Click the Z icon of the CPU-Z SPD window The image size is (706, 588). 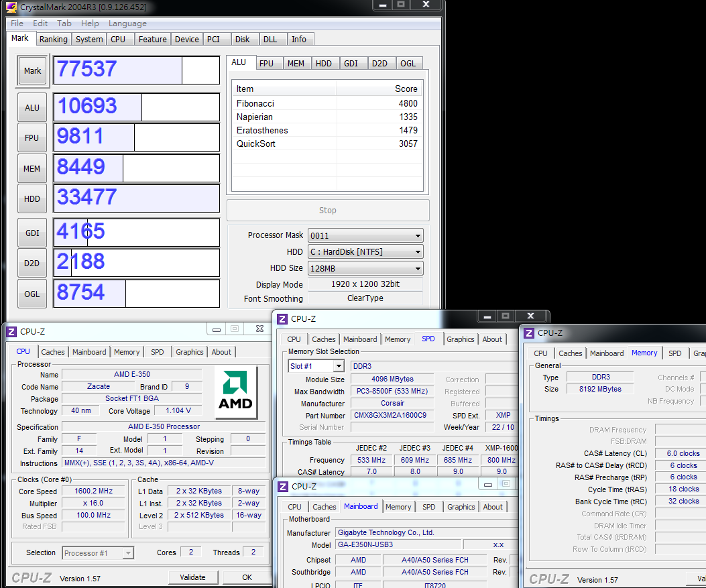click(x=282, y=319)
